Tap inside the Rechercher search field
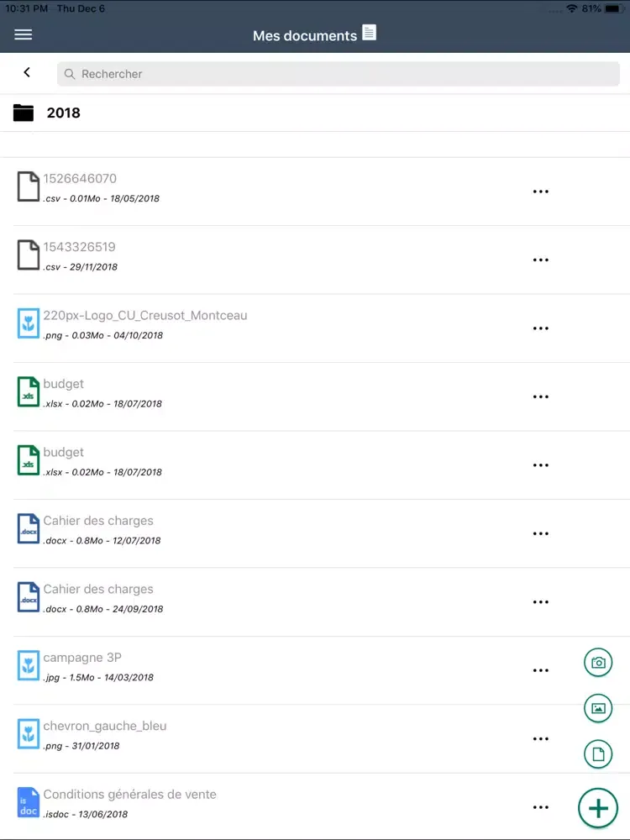This screenshot has width=630, height=840. point(336,74)
